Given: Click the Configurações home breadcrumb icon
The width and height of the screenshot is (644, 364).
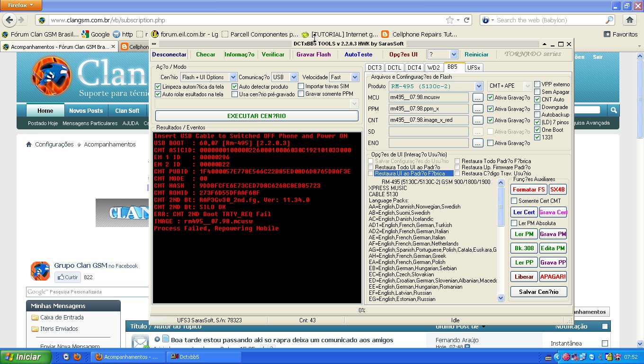Looking at the screenshot, I should coord(29,145).
